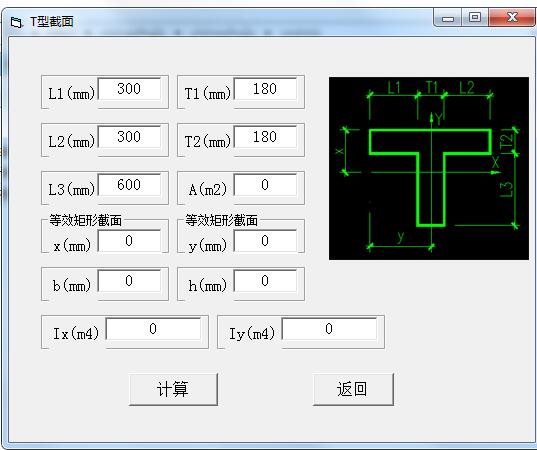This screenshot has width=537, height=450.
Task: Select the h(mm) value field
Action: 265,281
